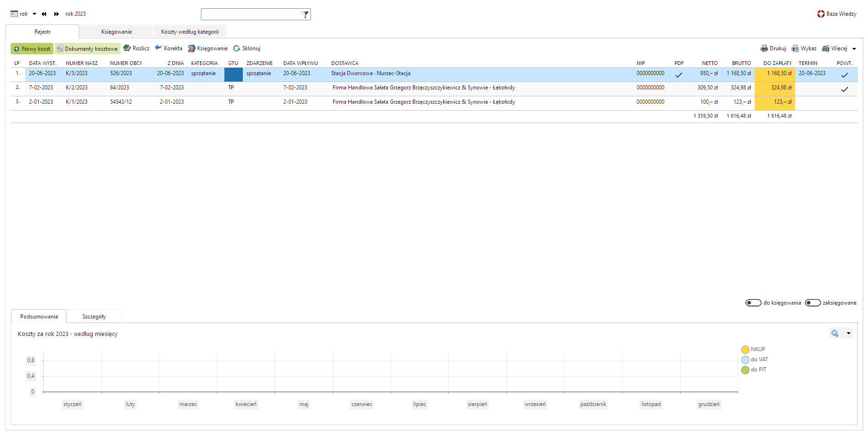868x435 pixels.
Task: Click the termin date 20-06-2023
Action: 812,73
